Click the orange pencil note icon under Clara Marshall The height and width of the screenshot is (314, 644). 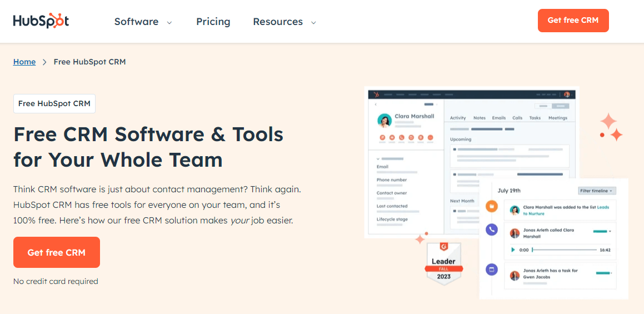tap(382, 138)
